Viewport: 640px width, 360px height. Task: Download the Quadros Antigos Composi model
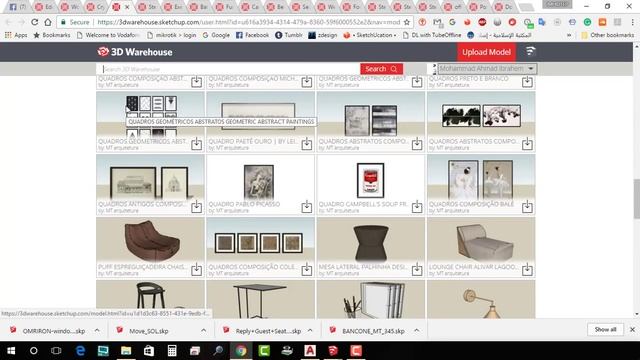pos(196,207)
